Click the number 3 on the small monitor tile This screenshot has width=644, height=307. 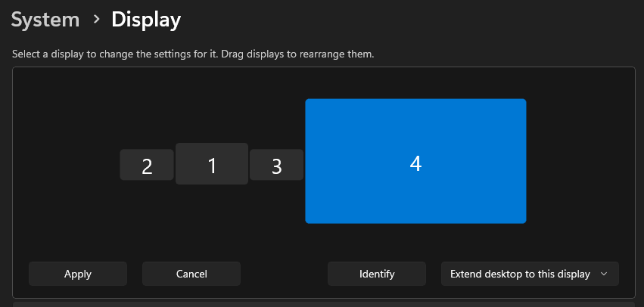click(x=277, y=166)
